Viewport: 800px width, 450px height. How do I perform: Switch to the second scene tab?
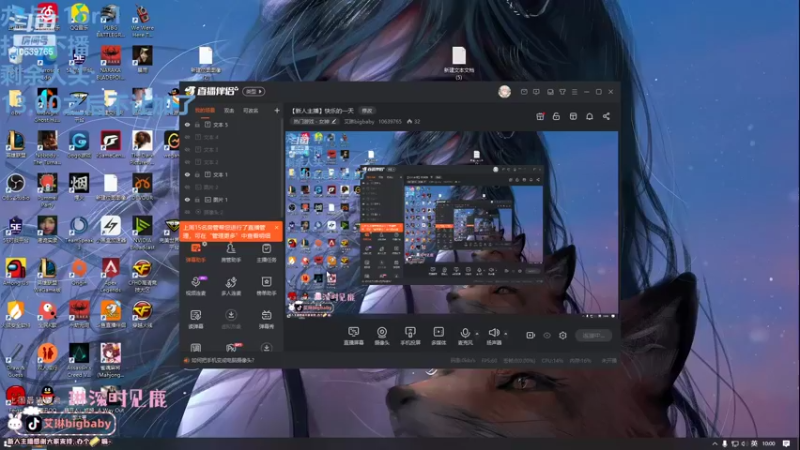coord(229,111)
